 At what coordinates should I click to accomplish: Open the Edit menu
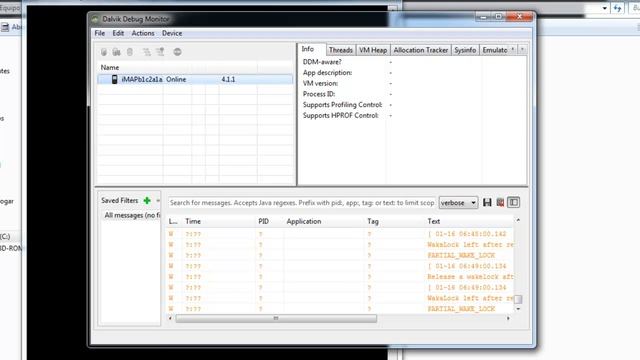pos(118,33)
